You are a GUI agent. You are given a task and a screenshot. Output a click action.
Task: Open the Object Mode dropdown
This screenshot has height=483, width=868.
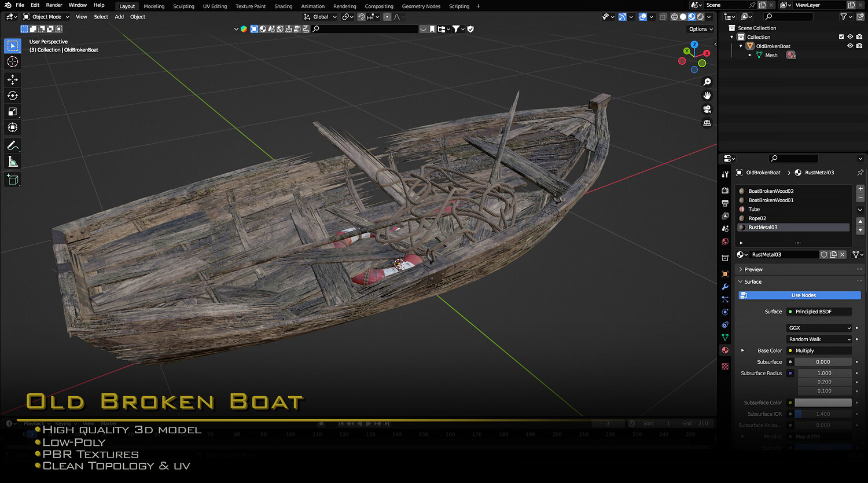click(x=46, y=17)
